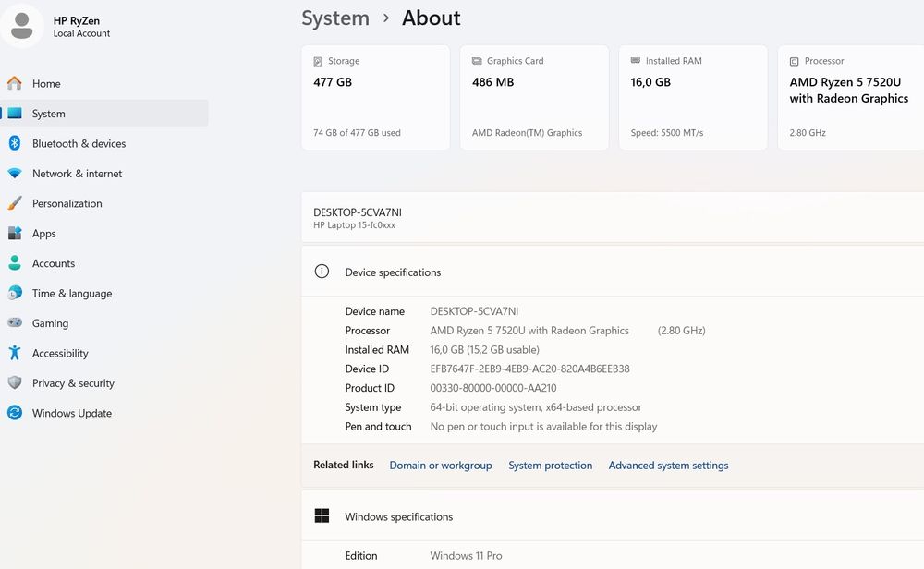Click the Windows Update sync icon
924x569 pixels.
coord(15,413)
